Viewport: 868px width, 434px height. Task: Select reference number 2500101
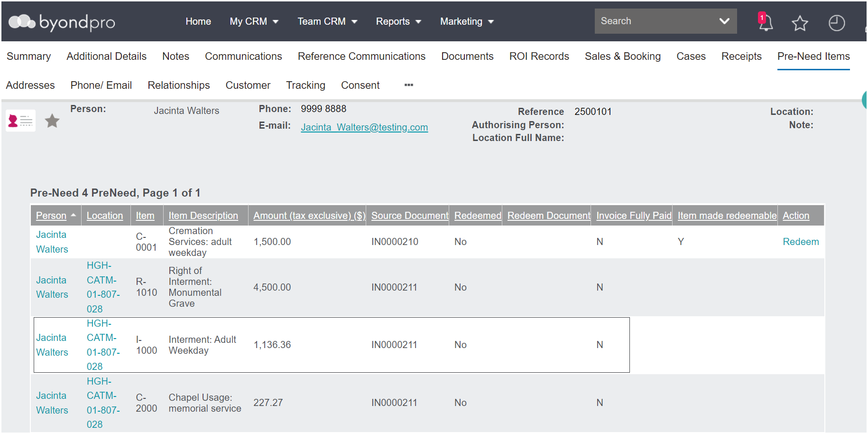pos(593,112)
